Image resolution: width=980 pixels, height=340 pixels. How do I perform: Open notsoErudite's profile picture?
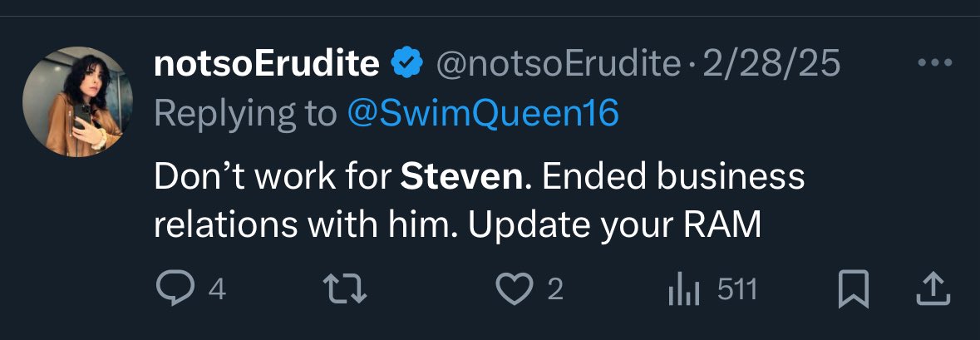click(x=78, y=101)
